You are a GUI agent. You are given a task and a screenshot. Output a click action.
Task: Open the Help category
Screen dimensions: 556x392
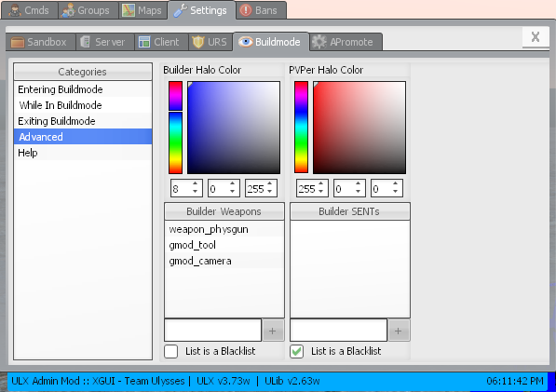83,153
